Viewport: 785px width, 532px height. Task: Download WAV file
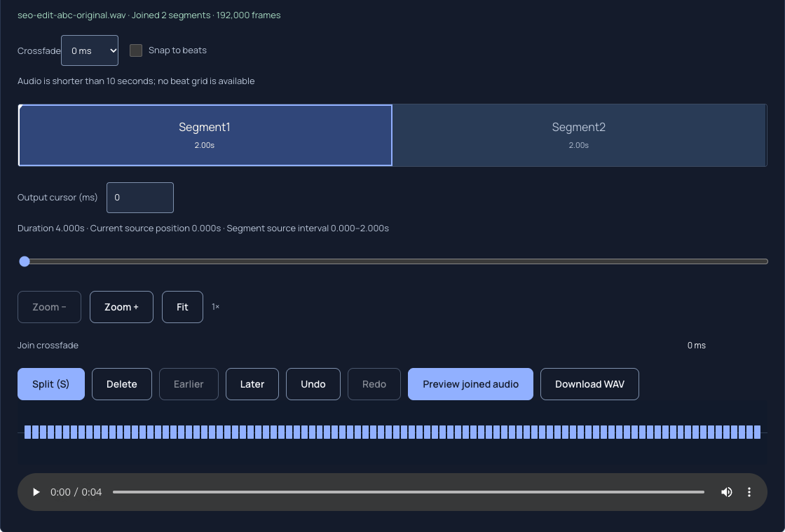589,384
